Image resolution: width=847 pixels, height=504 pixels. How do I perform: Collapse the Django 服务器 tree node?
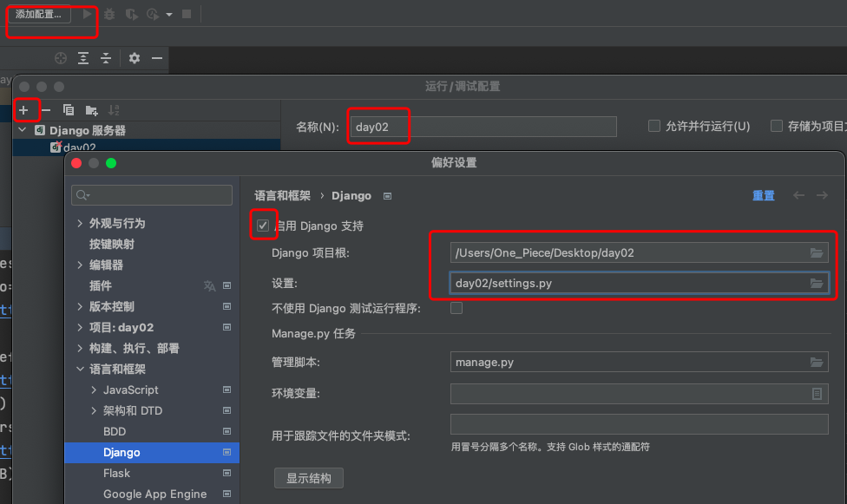pyautogui.click(x=23, y=130)
